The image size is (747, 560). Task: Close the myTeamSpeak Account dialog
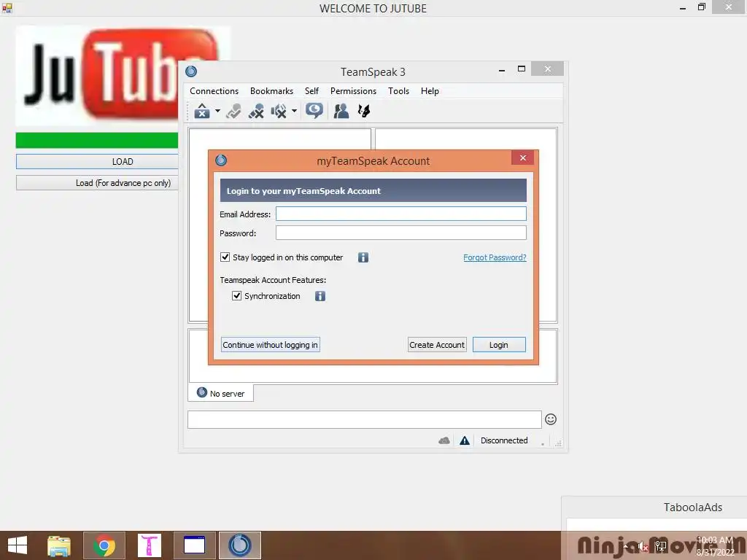pyautogui.click(x=522, y=157)
